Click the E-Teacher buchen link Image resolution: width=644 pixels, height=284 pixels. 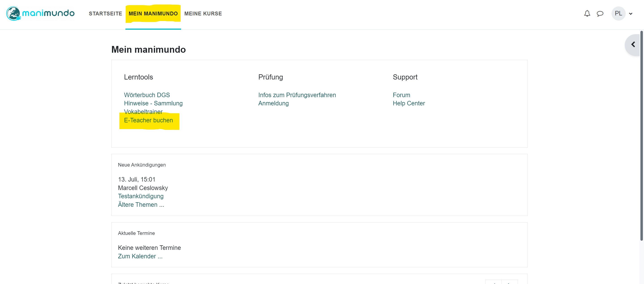click(148, 120)
